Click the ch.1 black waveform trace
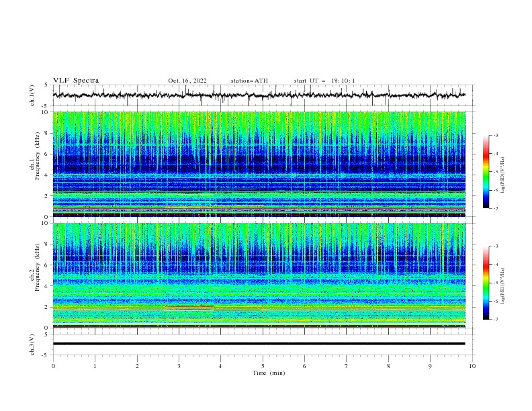Screen dimensions: 532x411 (259, 95)
